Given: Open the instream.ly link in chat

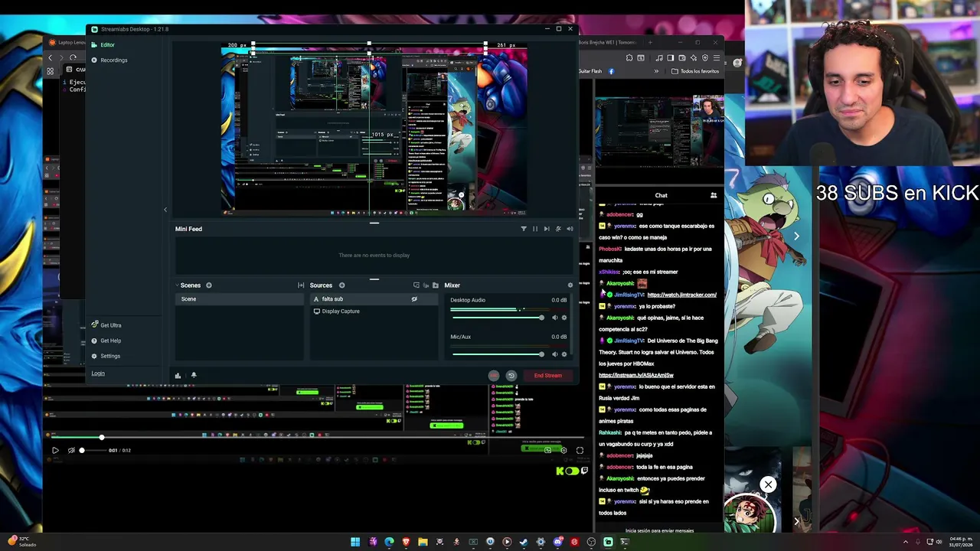Looking at the screenshot, I should (x=635, y=375).
